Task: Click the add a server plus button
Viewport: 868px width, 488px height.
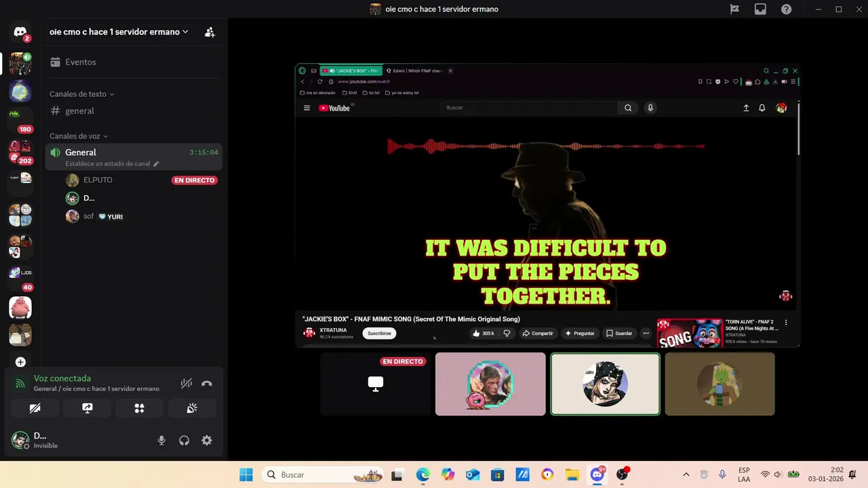Action: point(20,362)
